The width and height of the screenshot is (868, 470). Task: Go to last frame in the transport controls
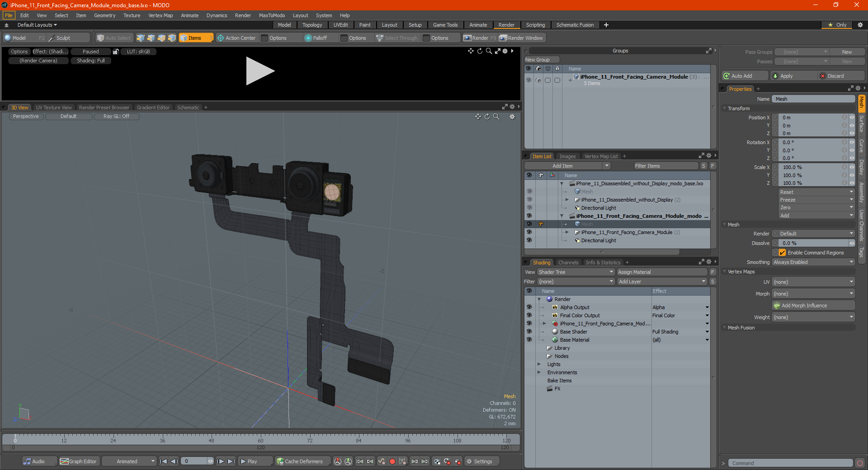point(231,461)
